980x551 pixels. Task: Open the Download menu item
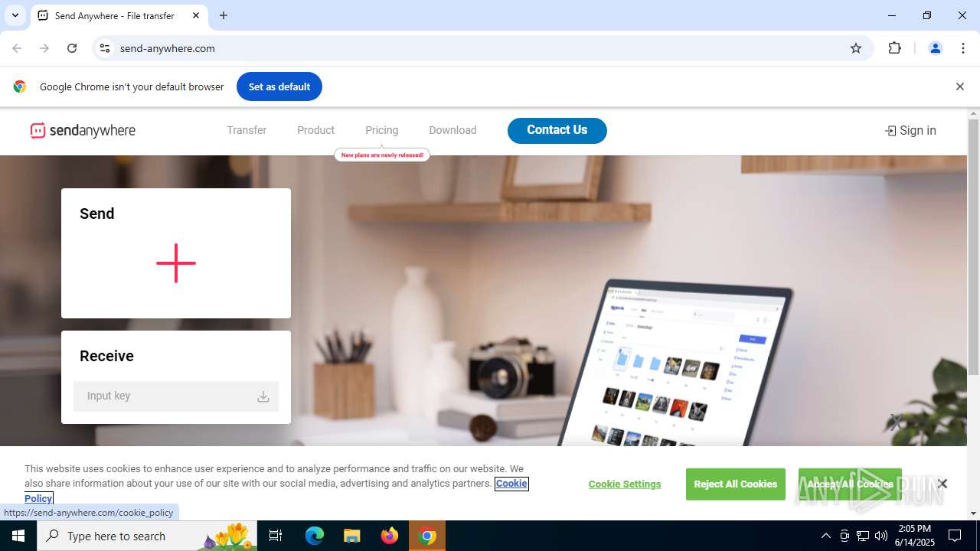pos(452,130)
